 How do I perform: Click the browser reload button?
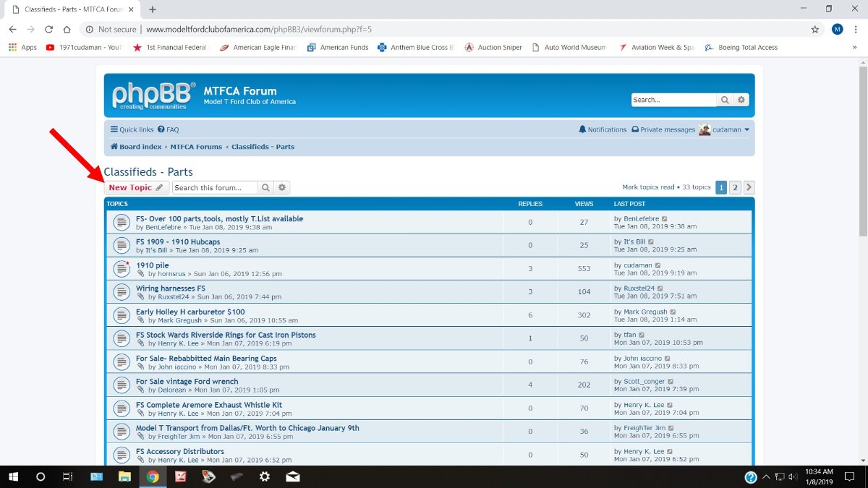pyautogui.click(x=49, y=30)
